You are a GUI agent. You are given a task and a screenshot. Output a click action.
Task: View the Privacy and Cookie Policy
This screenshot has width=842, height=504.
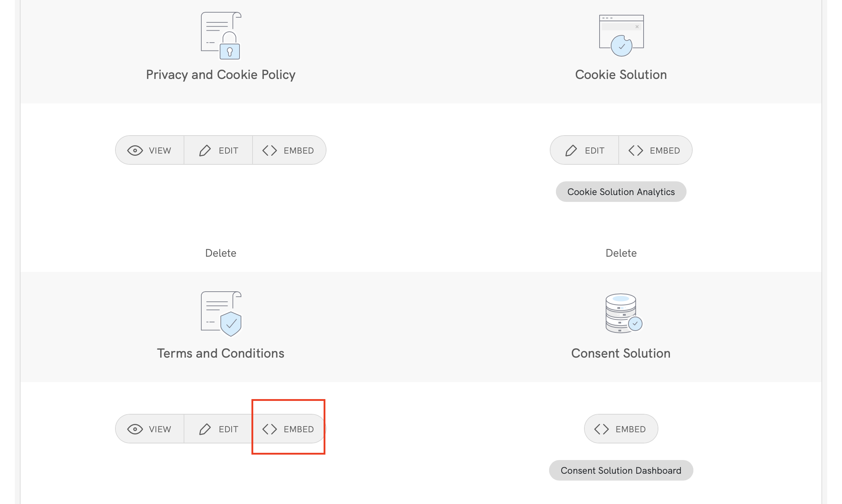coord(150,150)
